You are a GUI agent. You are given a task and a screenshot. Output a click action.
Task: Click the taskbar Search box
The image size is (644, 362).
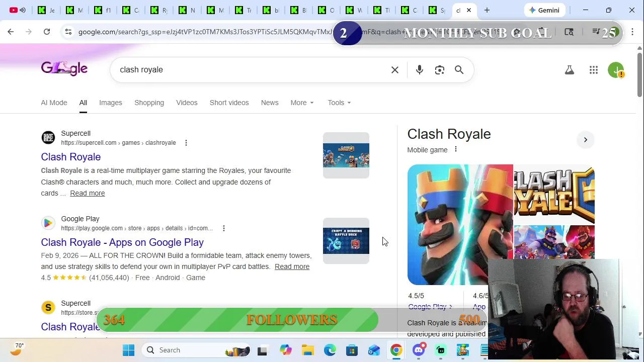pyautogui.click(x=196, y=350)
